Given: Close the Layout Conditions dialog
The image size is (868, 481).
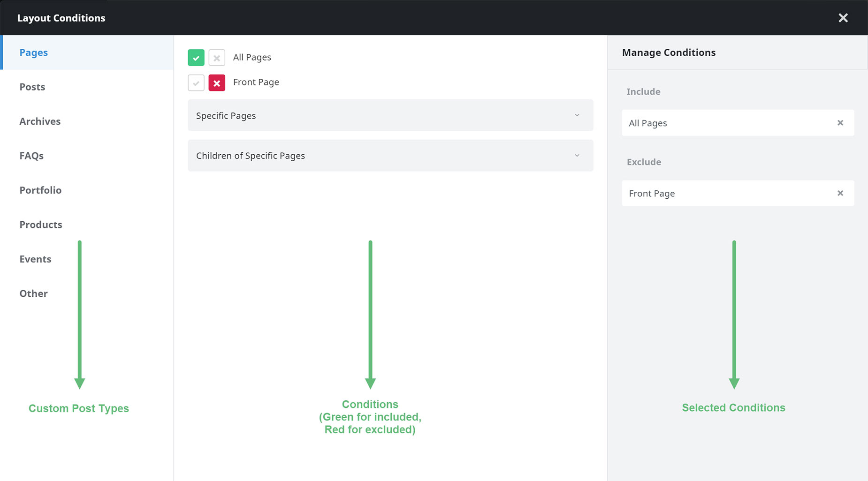Looking at the screenshot, I should pos(843,18).
